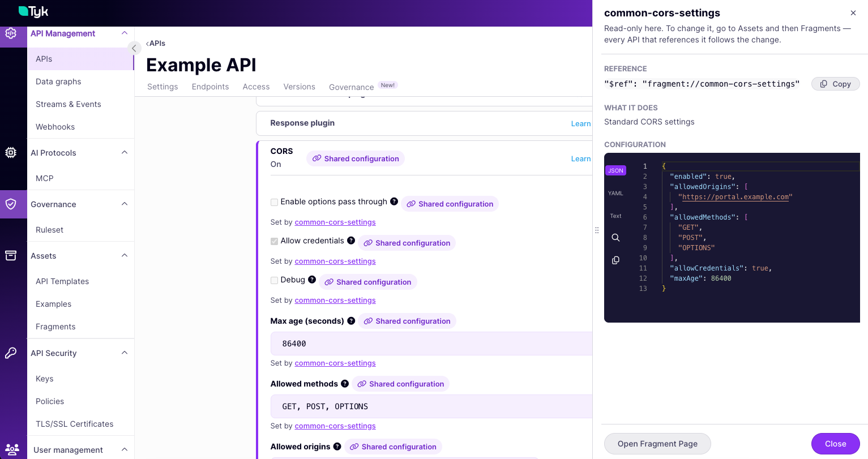Switch to the Versions tab

click(300, 87)
